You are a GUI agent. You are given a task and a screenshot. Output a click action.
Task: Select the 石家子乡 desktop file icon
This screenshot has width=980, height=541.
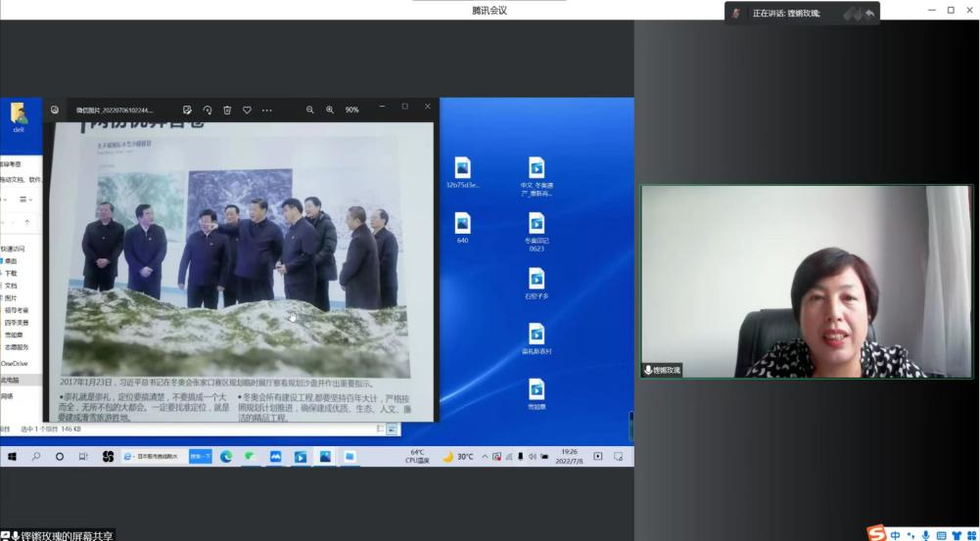tap(536, 283)
